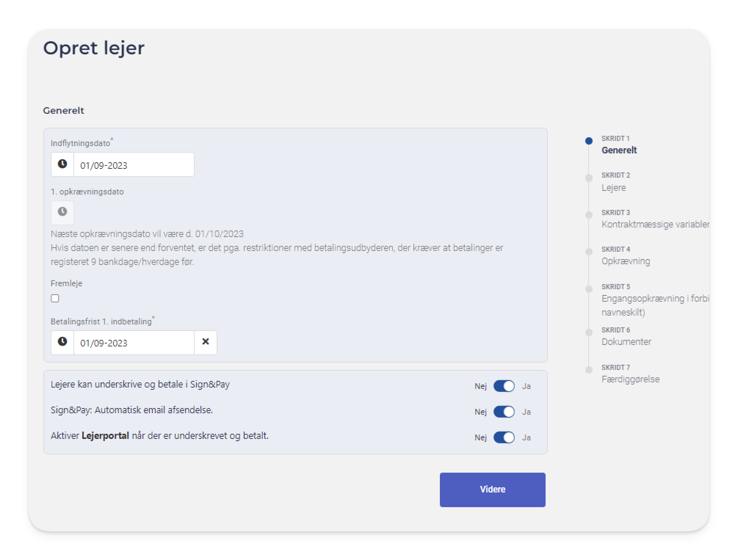The width and height of the screenshot is (738, 560).
Task: Toggle Sign&Pay automatisk email afsendelse switch
Action: [x=504, y=412]
